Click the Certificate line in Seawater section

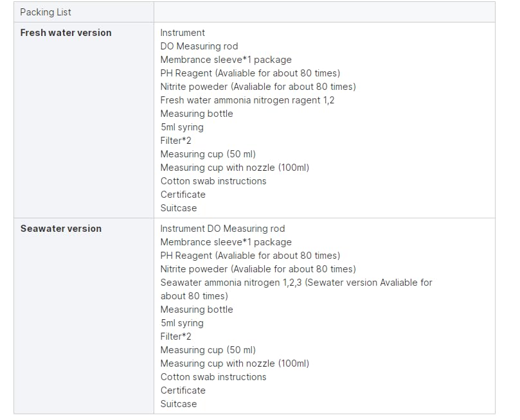pyautogui.click(x=183, y=390)
